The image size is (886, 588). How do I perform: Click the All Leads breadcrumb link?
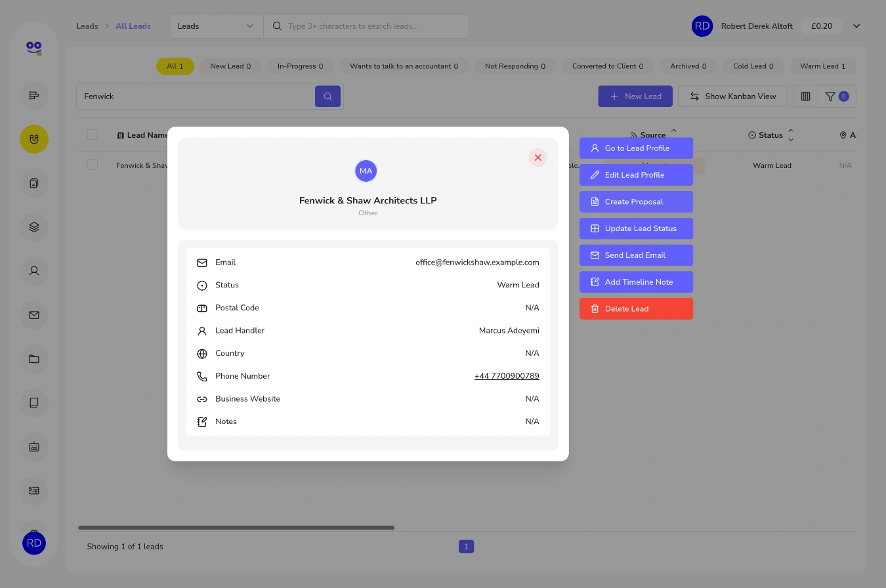(x=133, y=26)
